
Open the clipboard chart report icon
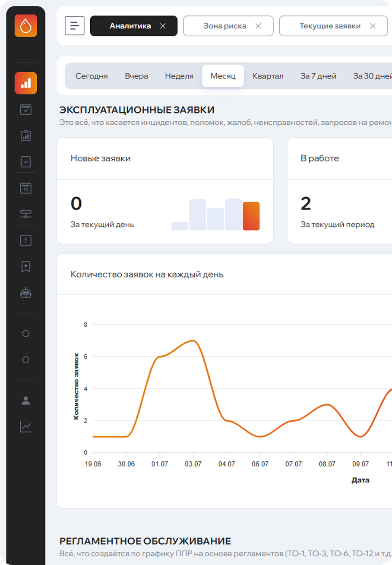25,136
